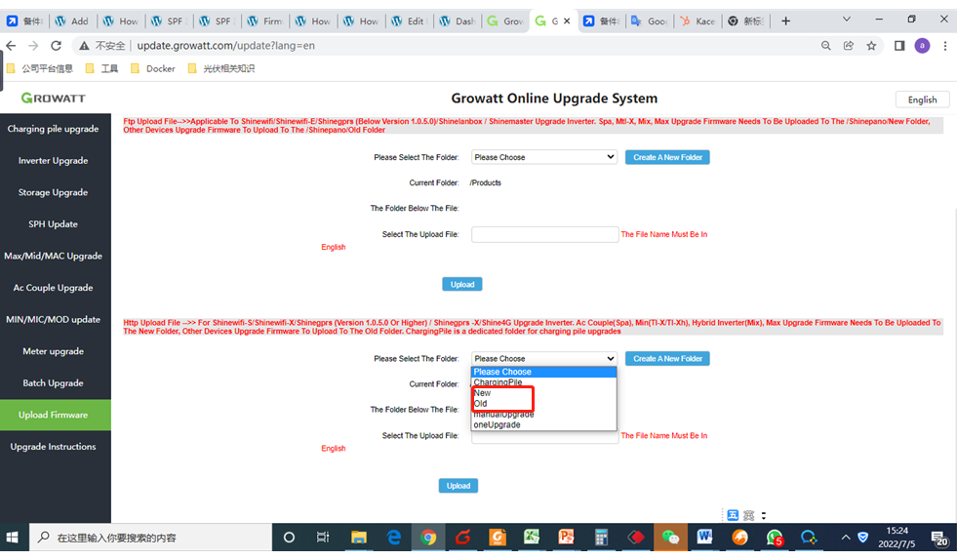This screenshot has height=560, width=957.
Task: Open the 光伏相关知识 bookmark folder
Action: click(221, 68)
